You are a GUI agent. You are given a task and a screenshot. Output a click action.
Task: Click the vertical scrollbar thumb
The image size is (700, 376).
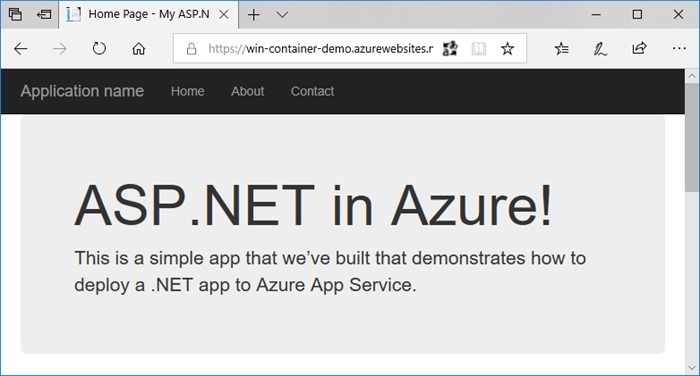point(692,138)
